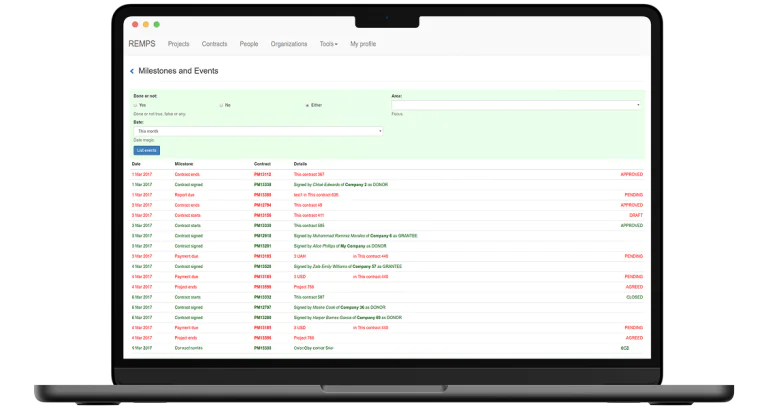
Task: Open the This contract 585 link
Action: point(309,226)
